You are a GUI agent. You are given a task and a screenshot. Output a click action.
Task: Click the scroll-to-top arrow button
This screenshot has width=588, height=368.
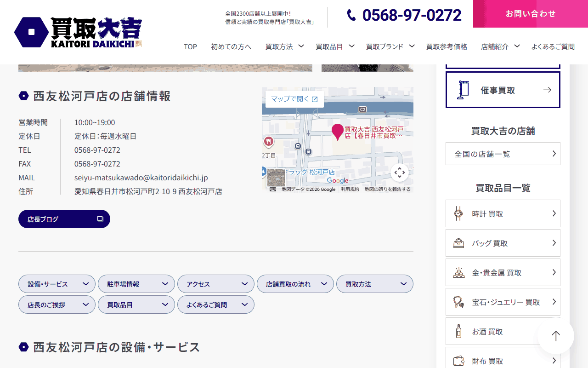tap(556, 336)
